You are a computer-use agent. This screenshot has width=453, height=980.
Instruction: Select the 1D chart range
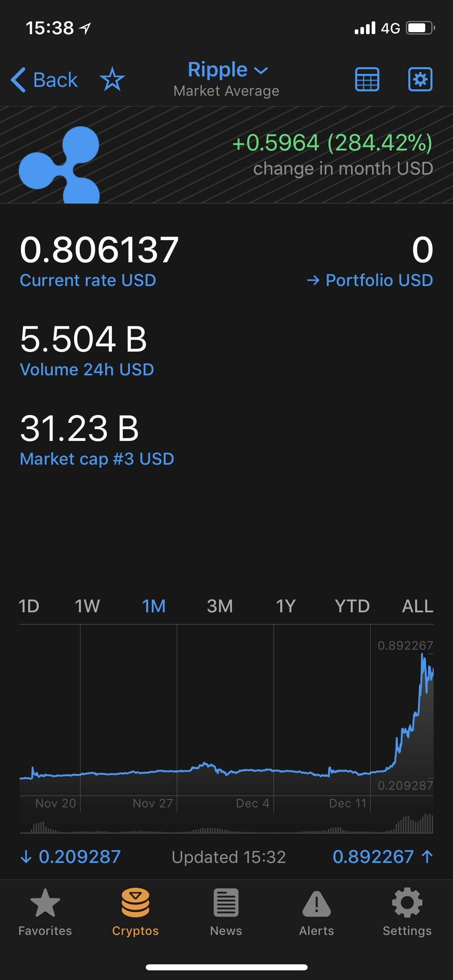(29, 606)
